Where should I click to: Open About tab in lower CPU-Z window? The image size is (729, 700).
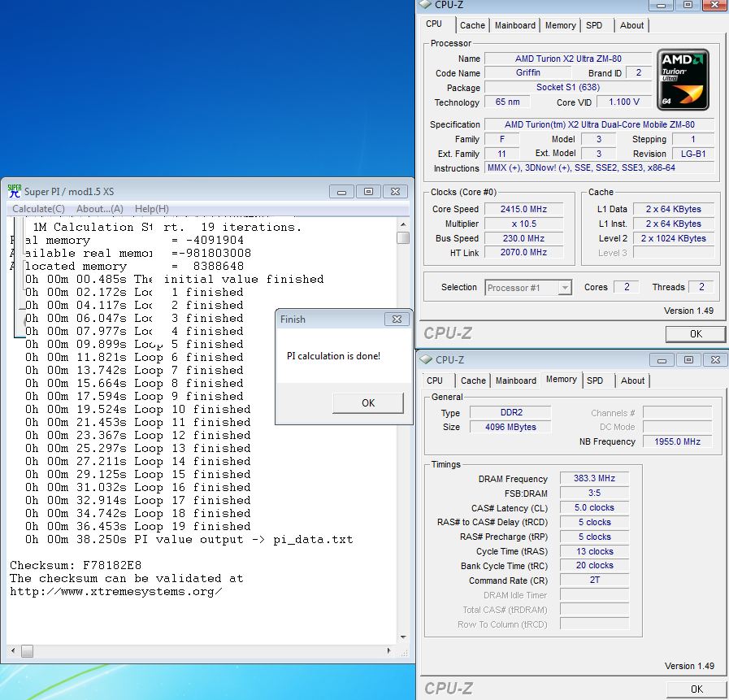coord(632,381)
